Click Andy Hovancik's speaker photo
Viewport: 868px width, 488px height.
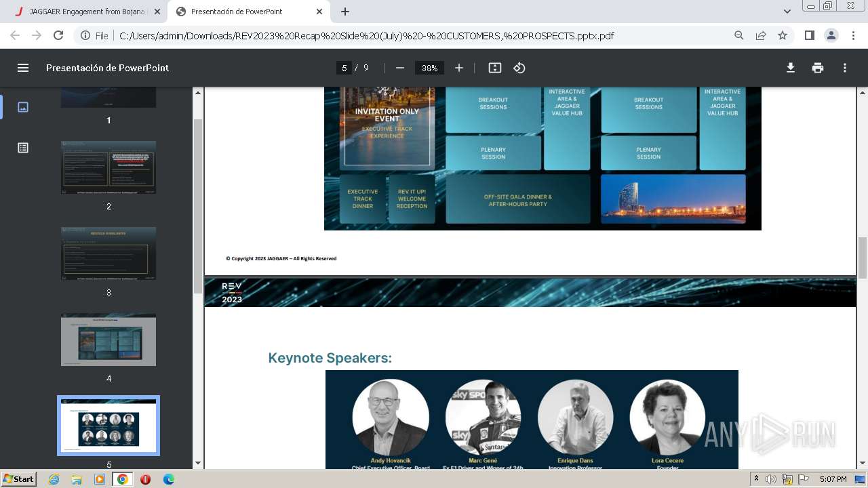tap(391, 417)
